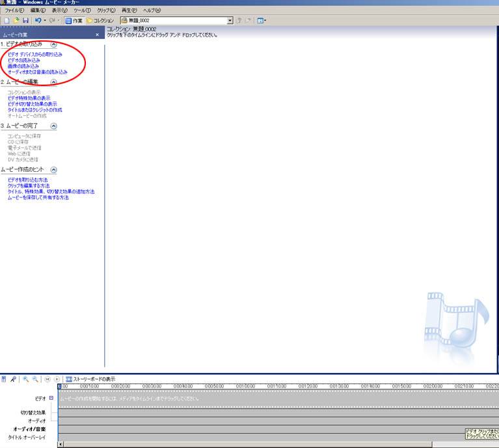Click クリップを編集する方法 hint link
The height and width of the screenshot is (448, 499).
tap(29, 186)
